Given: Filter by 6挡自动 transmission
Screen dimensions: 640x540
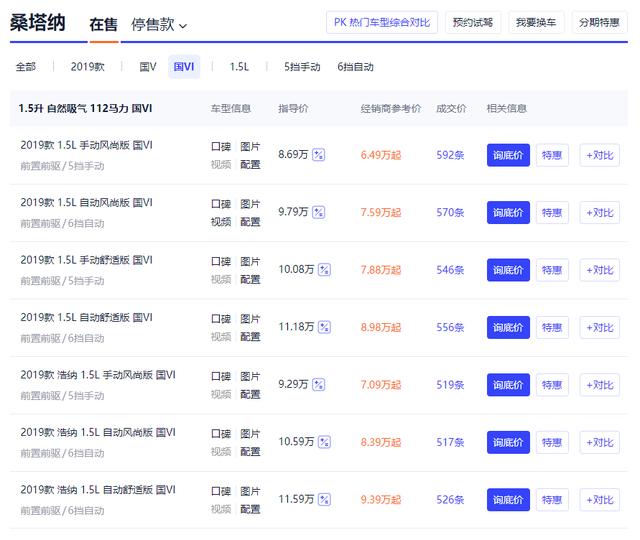Looking at the screenshot, I should [x=355, y=67].
